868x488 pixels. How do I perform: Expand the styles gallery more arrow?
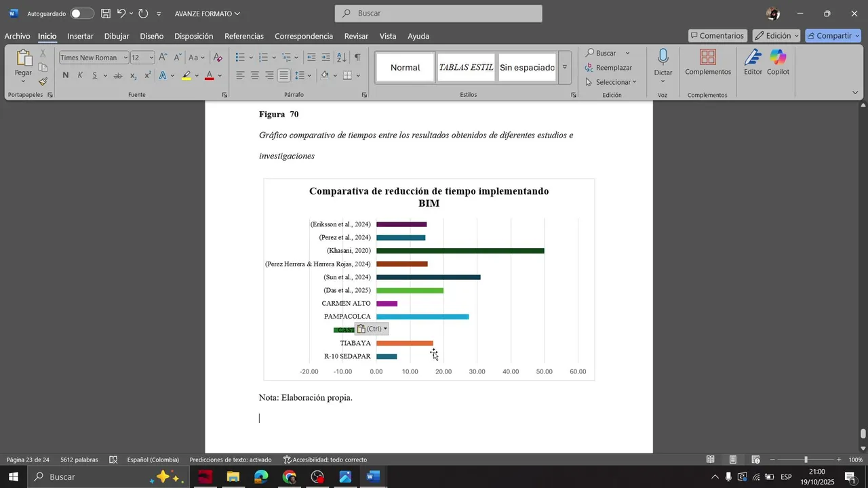click(x=564, y=67)
